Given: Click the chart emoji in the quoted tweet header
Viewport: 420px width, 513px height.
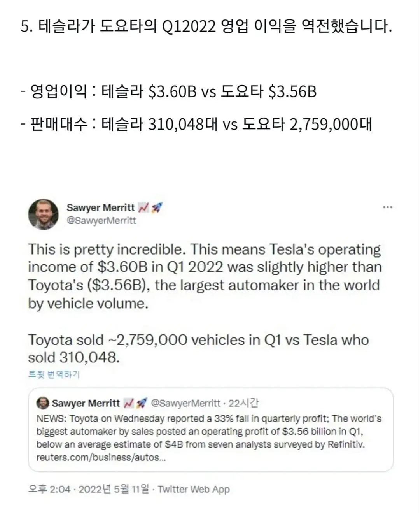Looking at the screenshot, I should [x=129, y=403].
